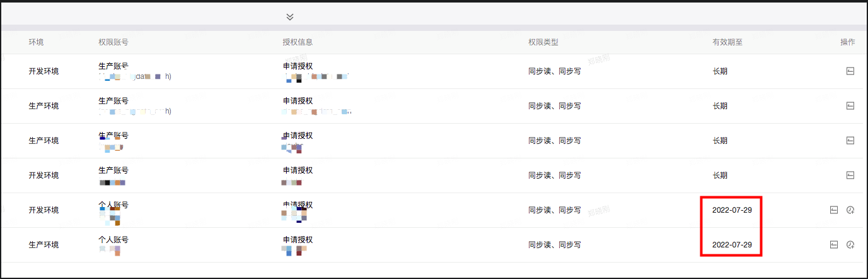This screenshot has height=279, width=868.
Task: Click the 权限类型 column header
Action: coord(543,42)
